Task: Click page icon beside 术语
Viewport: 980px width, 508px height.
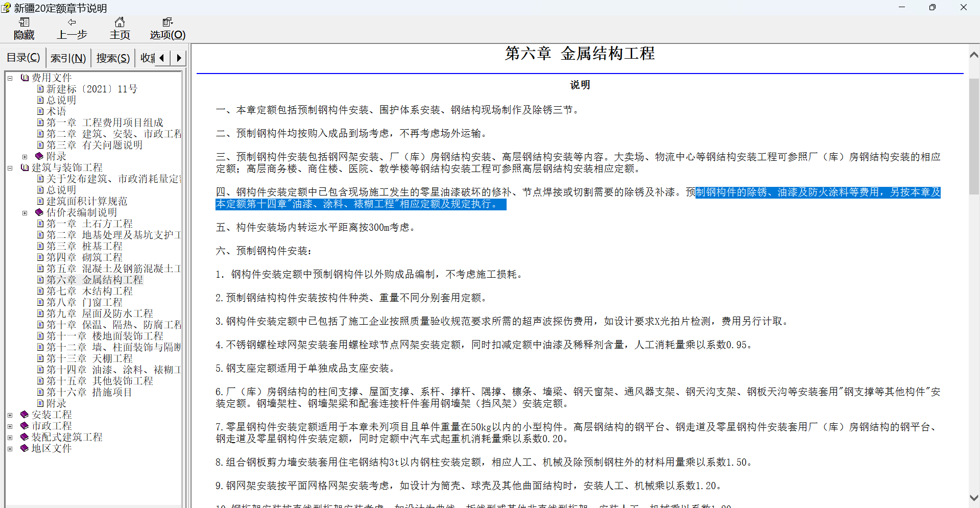Action: pyautogui.click(x=40, y=111)
